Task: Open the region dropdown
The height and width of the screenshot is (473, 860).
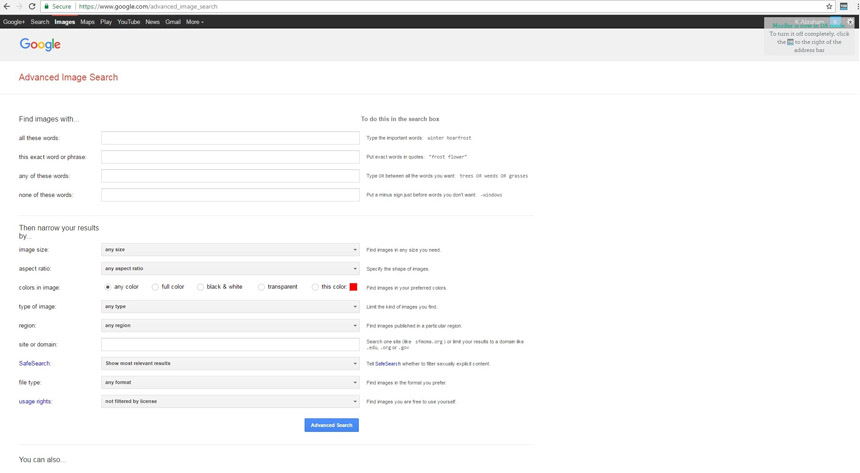Action: [x=230, y=325]
